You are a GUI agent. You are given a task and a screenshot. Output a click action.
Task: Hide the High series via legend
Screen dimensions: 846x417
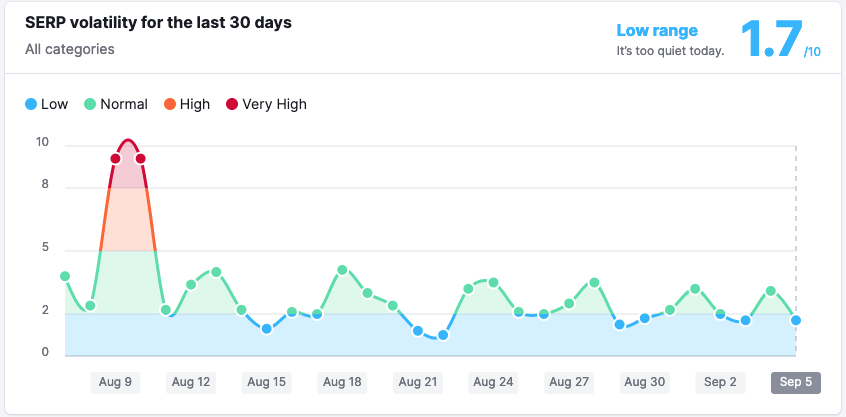pyautogui.click(x=186, y=104)
